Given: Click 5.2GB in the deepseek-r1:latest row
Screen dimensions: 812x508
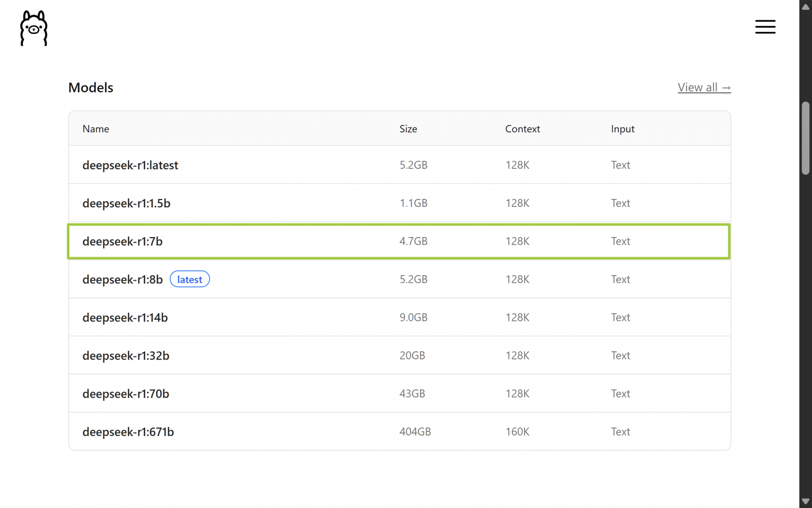Looking at the screenshot, I should pyautogui.click(x=413, y=165).
